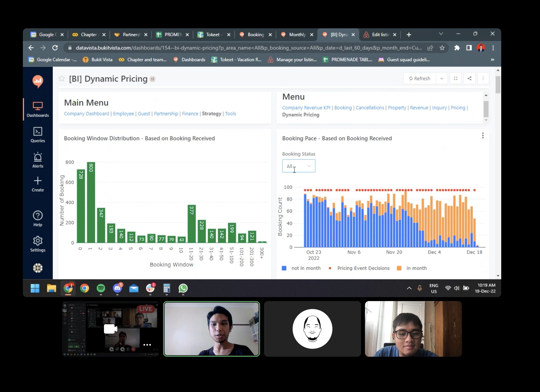Bookmark this page with star icon
This screenshot has height=392, width=540.
[442, 48]
